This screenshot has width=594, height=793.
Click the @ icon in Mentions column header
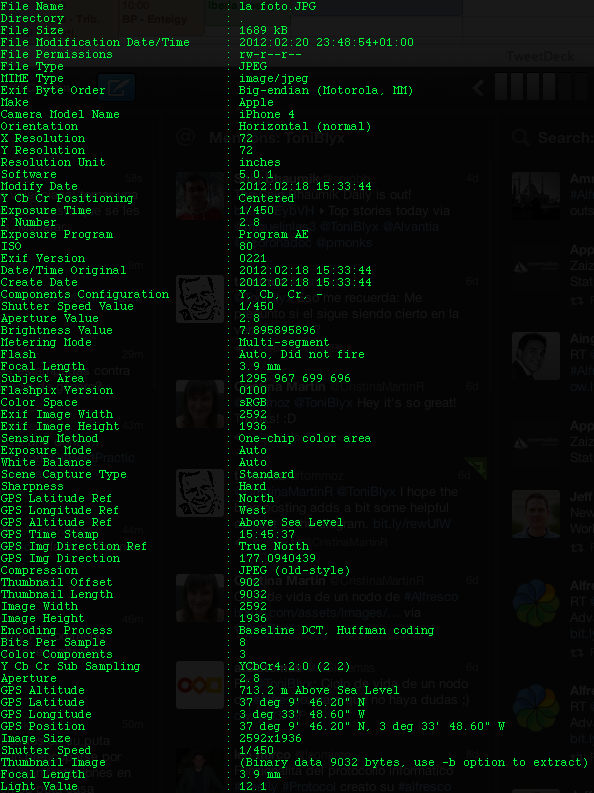tap(186, 137)
